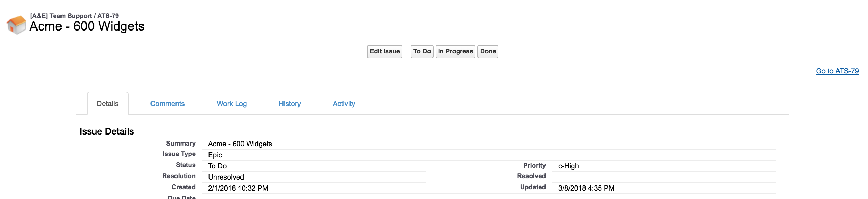The image size is (868, 199).
Task: Click the c-High priority value
Action: pyautogui.click(x=568, y=166)
